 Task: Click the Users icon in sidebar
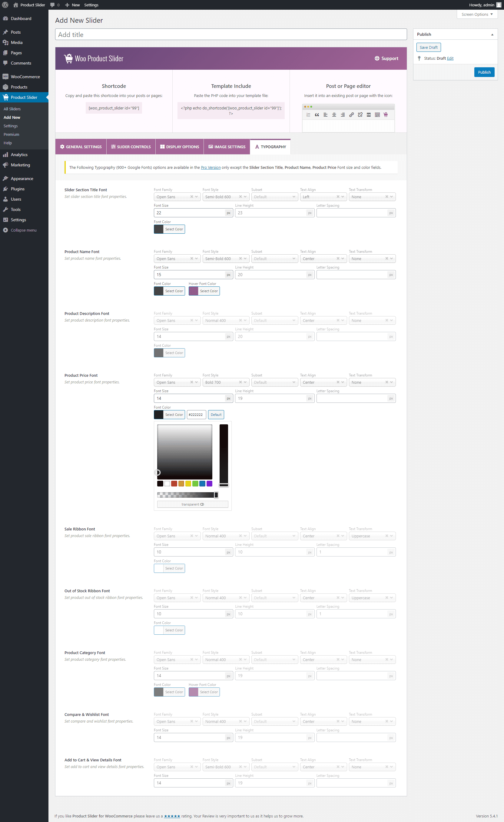[x=5, y=199]
